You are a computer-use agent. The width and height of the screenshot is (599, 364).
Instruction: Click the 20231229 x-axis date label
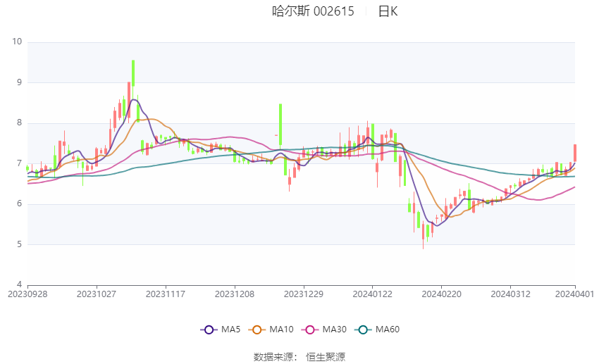coord(304,294)
